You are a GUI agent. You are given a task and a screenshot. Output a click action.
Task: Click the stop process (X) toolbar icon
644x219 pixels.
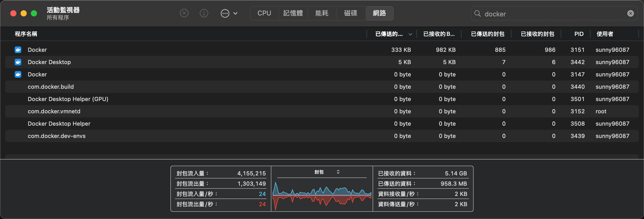click(x=184, y=13)
